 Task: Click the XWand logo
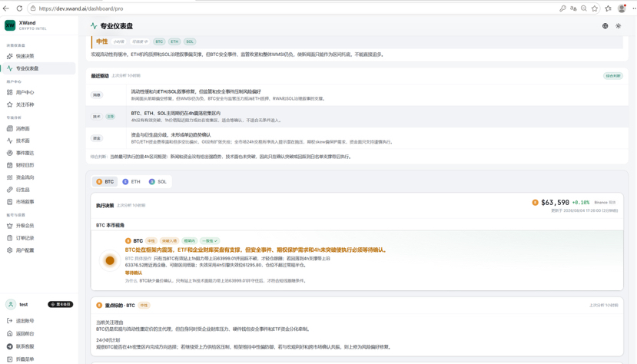[x=10, y=25]
